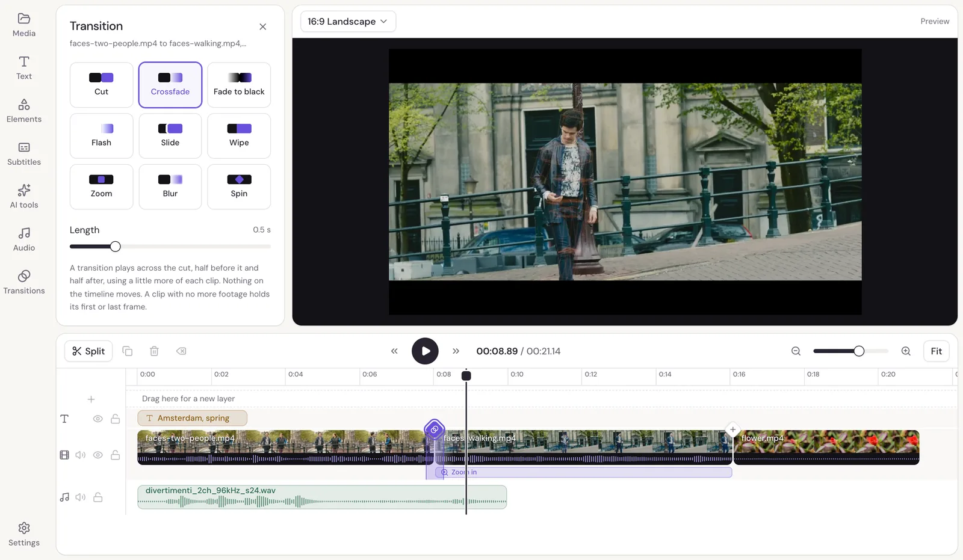Click the ripple delete icon

tap(181, 351)
